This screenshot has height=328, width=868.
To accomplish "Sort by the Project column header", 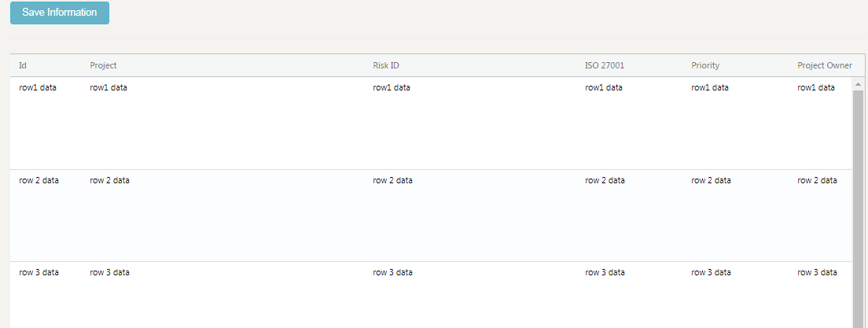I will coord(103,65).
